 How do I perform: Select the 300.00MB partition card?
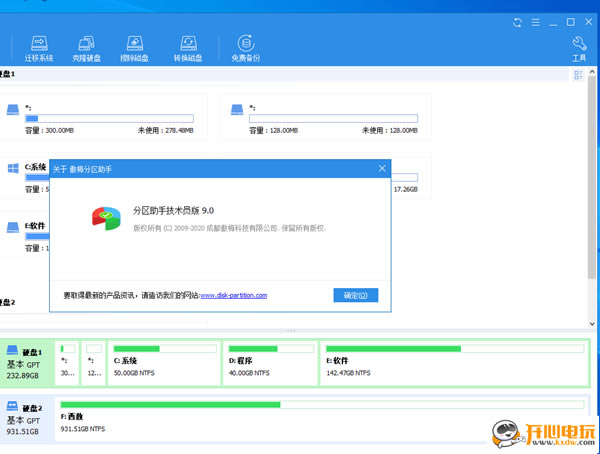pyautogui.click(x=103, y=118)
